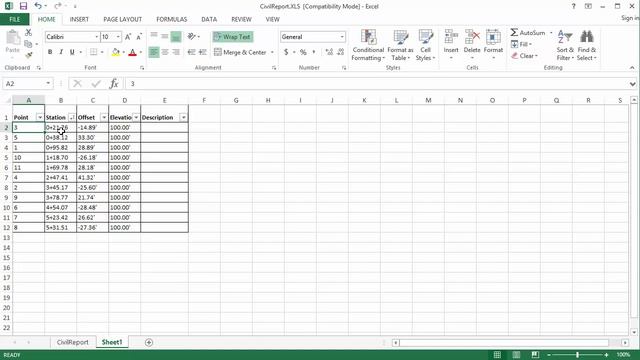Increase indent
640x360 pixels.
point(202,52)
